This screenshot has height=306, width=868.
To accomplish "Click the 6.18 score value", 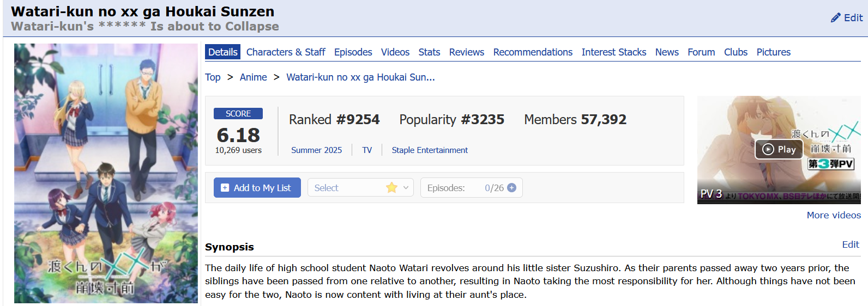I will tap(238, 134).
